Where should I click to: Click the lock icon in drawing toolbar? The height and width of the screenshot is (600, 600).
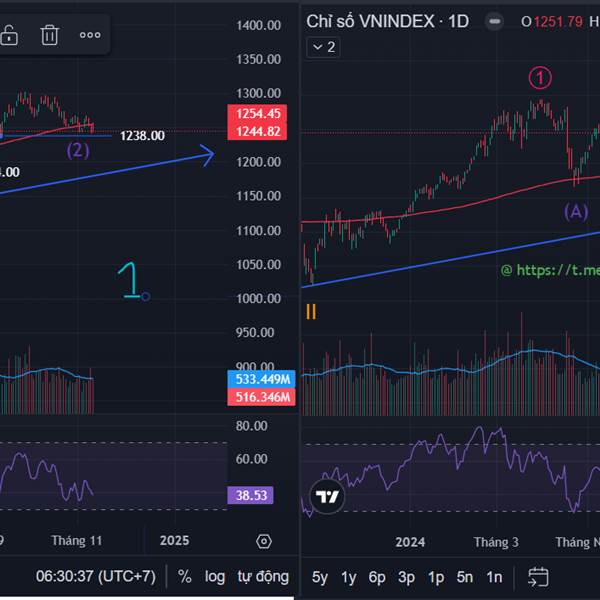[9, 35]
